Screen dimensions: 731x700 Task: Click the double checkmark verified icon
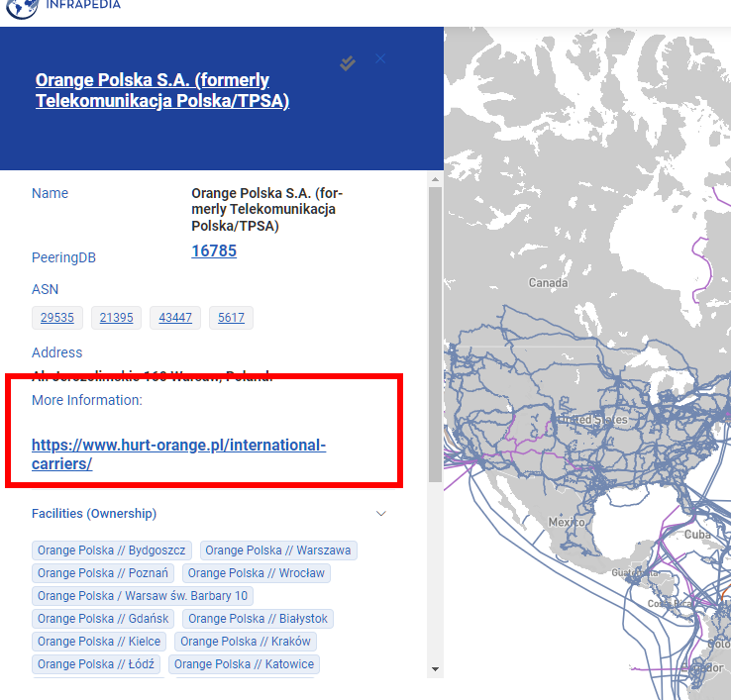point(348,63)
